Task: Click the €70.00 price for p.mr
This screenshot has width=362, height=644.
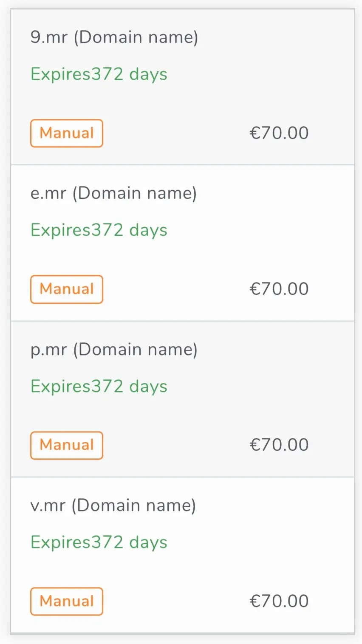Action: tap(279, 445)
